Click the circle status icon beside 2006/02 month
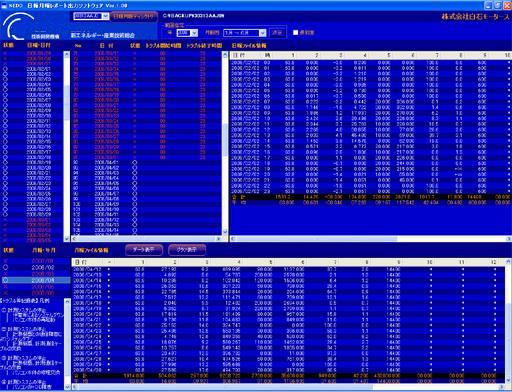Viewport: 512px width, 392px height. click(x=5, y=267)
